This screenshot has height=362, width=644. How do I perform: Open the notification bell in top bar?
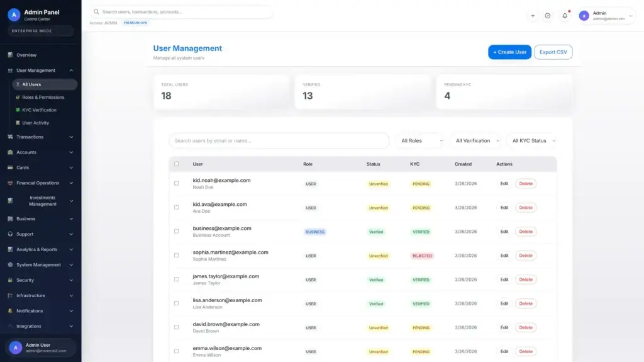pyautogui.click(x=565, y=16)
